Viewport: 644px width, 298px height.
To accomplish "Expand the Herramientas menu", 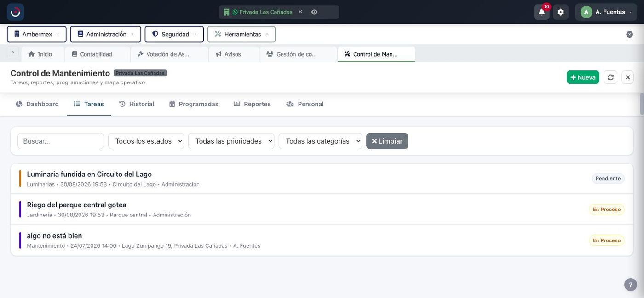I will (x=241, y=34).
